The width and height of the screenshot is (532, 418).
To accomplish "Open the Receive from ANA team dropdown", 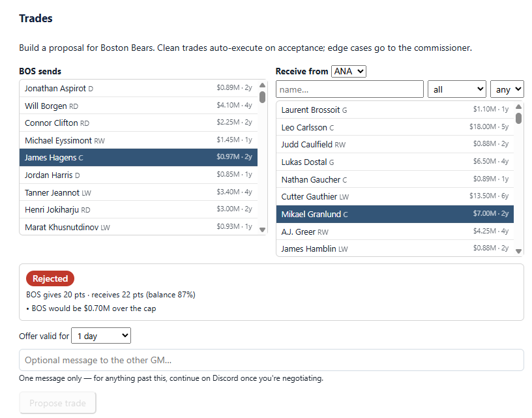I will point(348,71).
